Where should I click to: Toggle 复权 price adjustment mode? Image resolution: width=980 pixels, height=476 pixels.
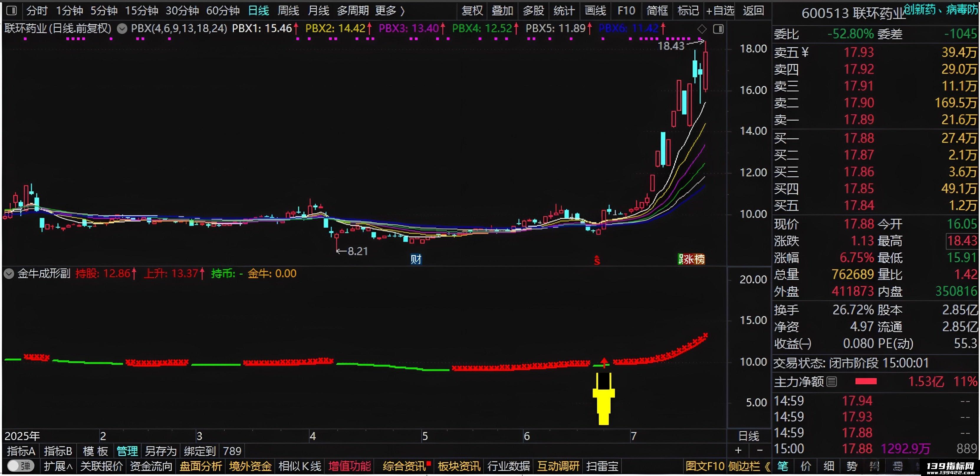[x=472, y=11]
